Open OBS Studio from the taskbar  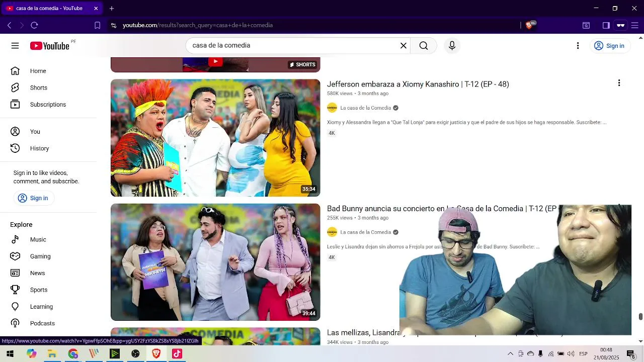tap(135, 354)
